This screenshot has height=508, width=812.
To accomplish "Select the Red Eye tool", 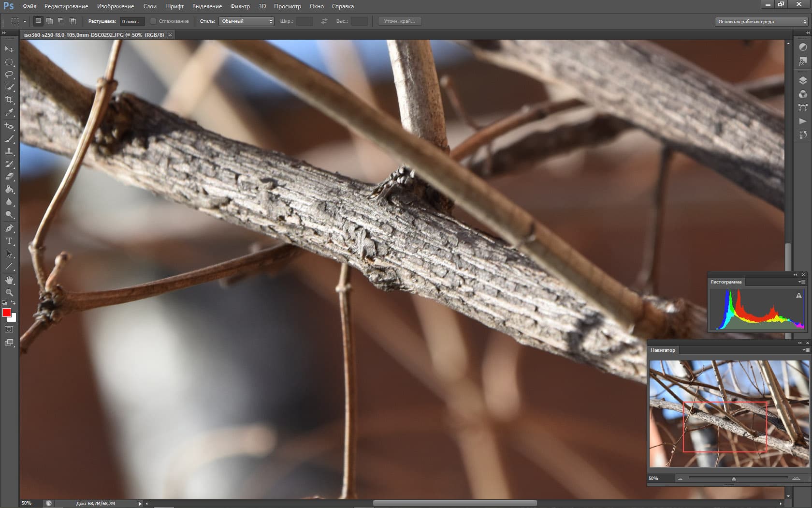I will 9,126.
